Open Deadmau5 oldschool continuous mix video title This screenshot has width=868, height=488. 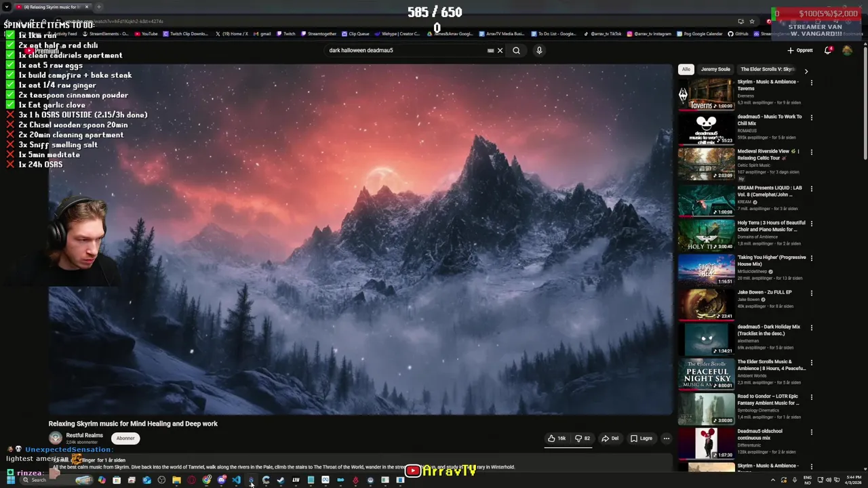pyautogui.click(x=760, y=434)
